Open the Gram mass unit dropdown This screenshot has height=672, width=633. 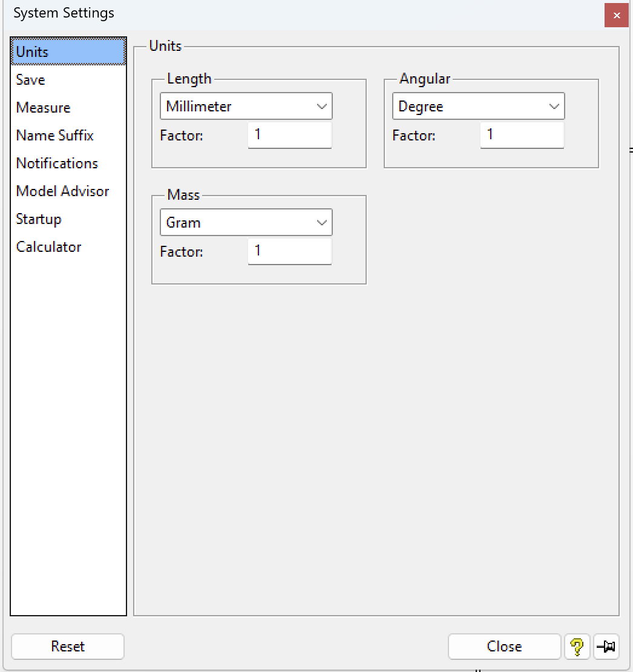[x=246, y=222]
